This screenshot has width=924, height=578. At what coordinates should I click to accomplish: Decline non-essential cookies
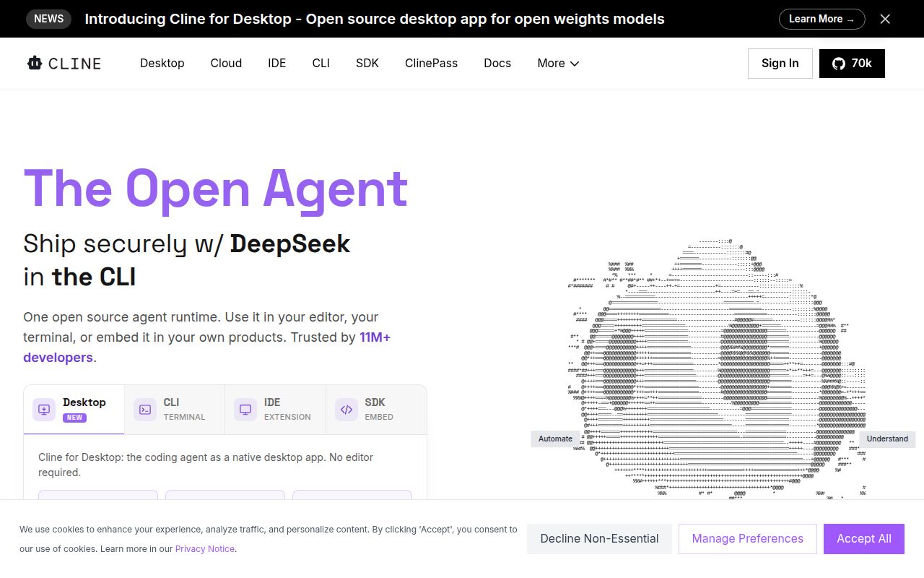(599, 539)
